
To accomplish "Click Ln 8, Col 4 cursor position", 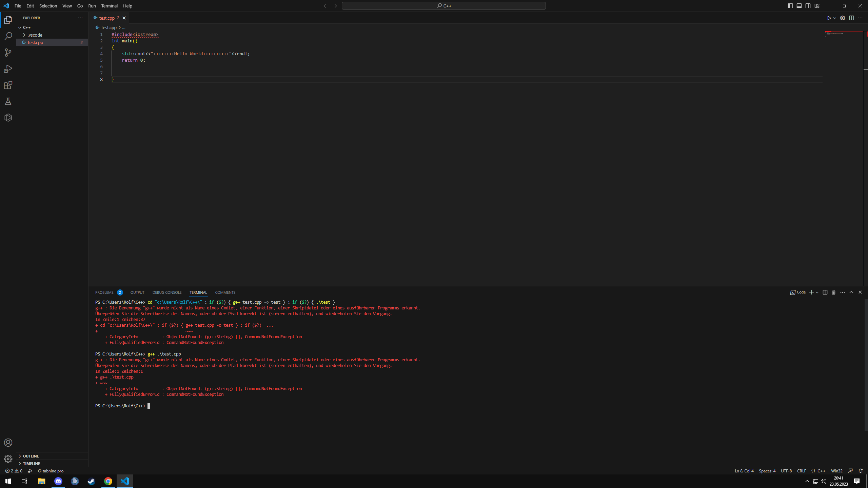I will click(x=744, y=471).
